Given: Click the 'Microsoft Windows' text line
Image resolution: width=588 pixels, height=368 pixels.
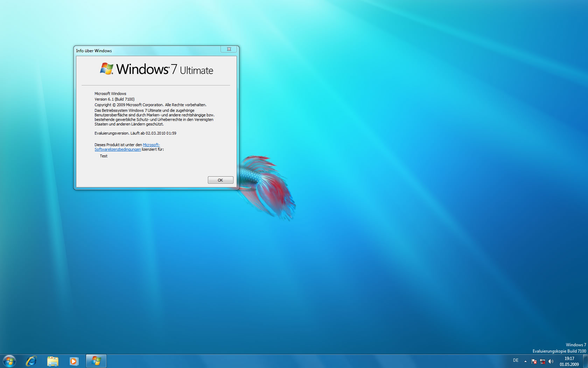Looking at the screenshot, I should (x=110, y=94).
